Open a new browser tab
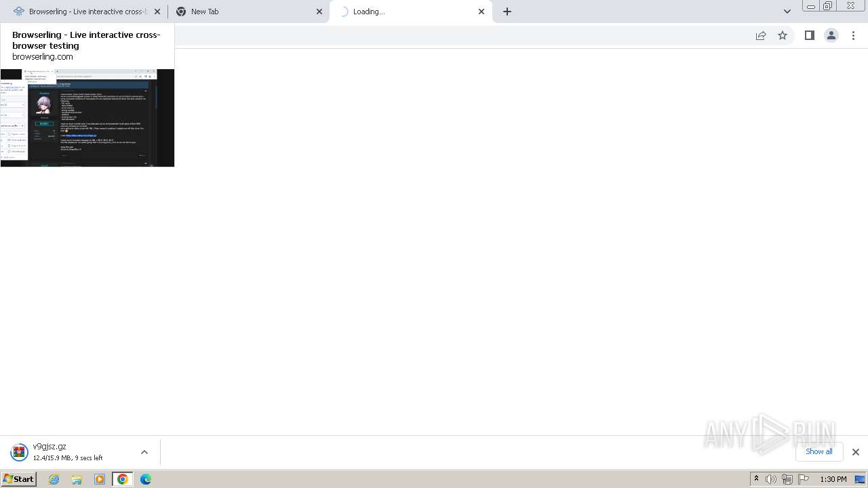 pyautogui.click(x=507, y=12)
